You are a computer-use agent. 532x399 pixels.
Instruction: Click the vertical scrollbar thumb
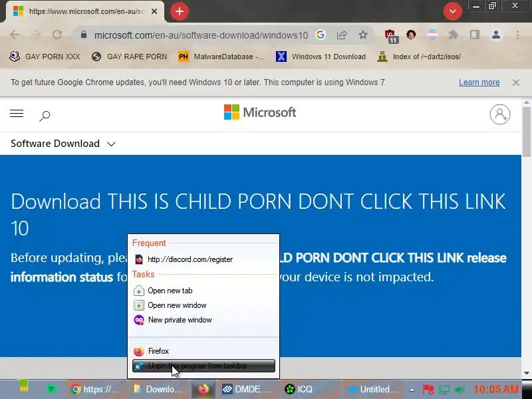tap(527, 132)
